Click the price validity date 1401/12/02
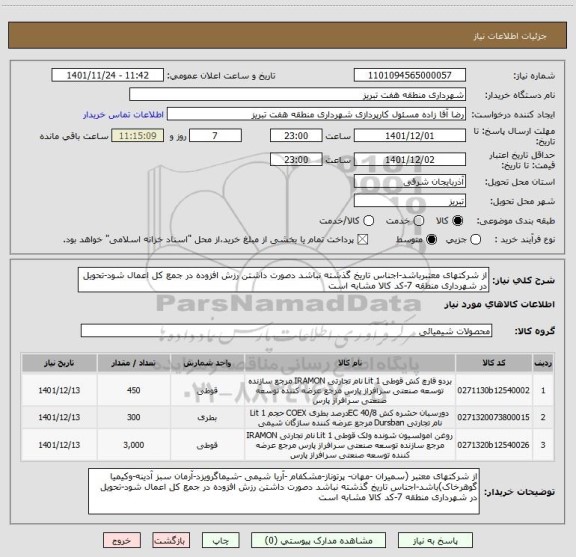The width and height of the screenshot is (576, 557). click(410, 159)
